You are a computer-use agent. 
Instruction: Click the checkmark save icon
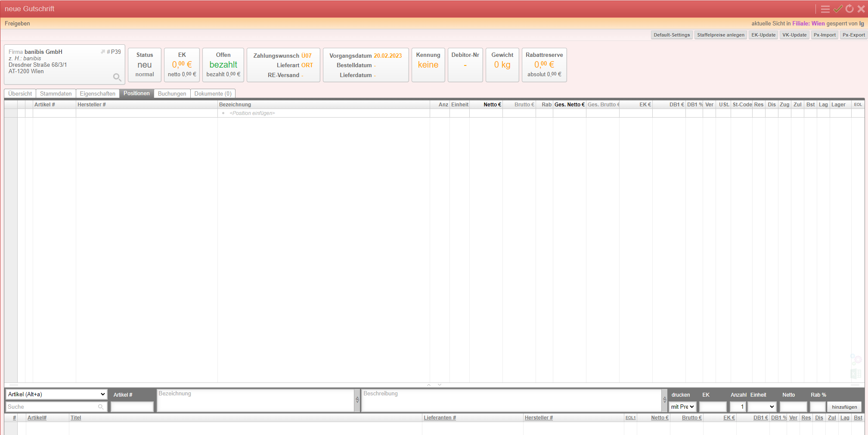(838, 9)
